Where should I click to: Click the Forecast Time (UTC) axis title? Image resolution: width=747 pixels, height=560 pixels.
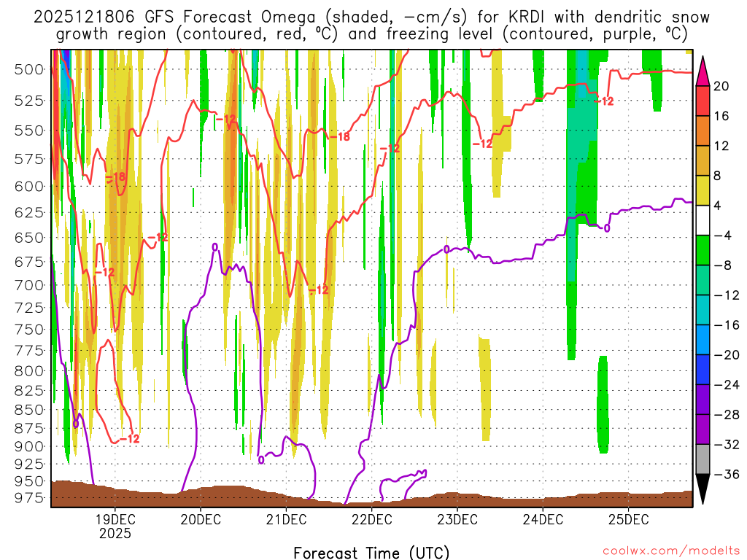371,553
